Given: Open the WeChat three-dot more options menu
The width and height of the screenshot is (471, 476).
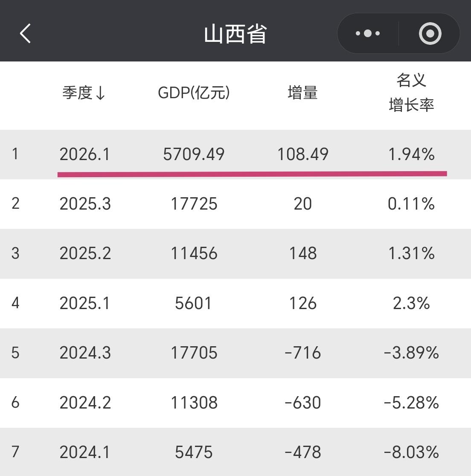Looking at the screenshot, I should pos(367,33).
